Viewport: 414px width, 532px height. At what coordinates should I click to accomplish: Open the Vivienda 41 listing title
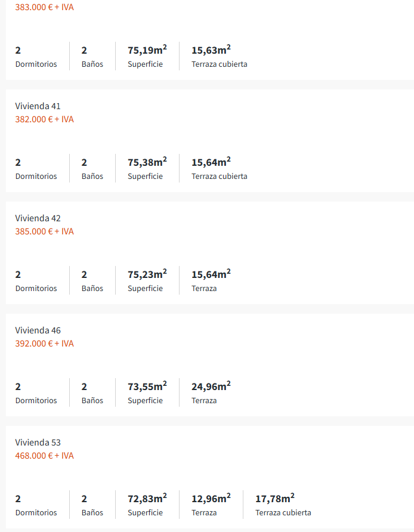(38, 106)
